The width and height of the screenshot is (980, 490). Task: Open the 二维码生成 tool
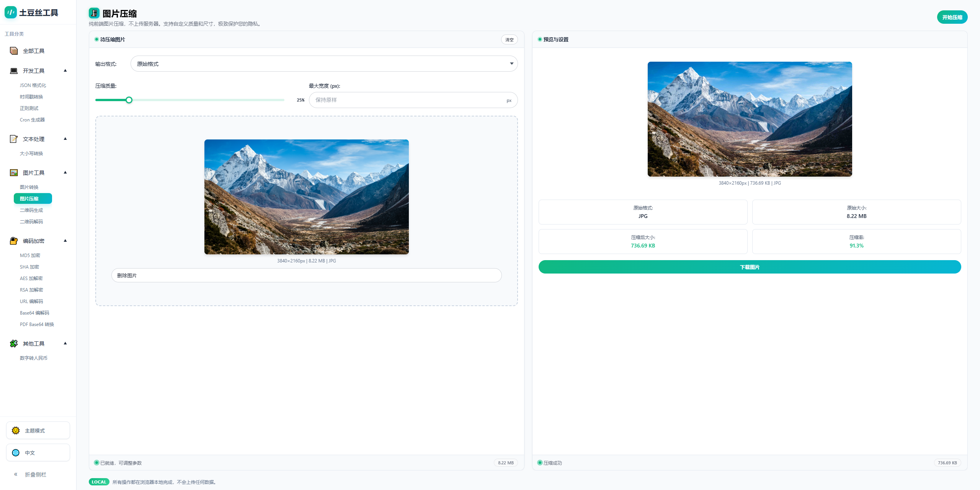[31, 210]
